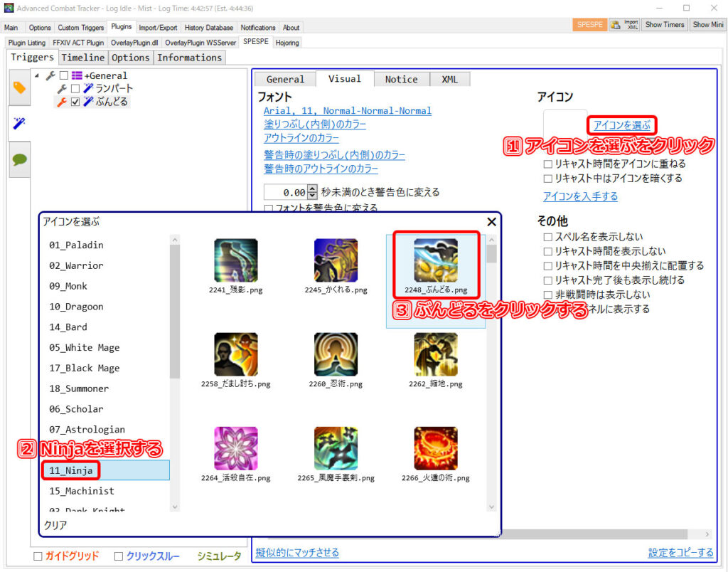Open the Timeline tab
This screenshot has height=572, width=728.
pyautogui.click(x=83, y=58)
